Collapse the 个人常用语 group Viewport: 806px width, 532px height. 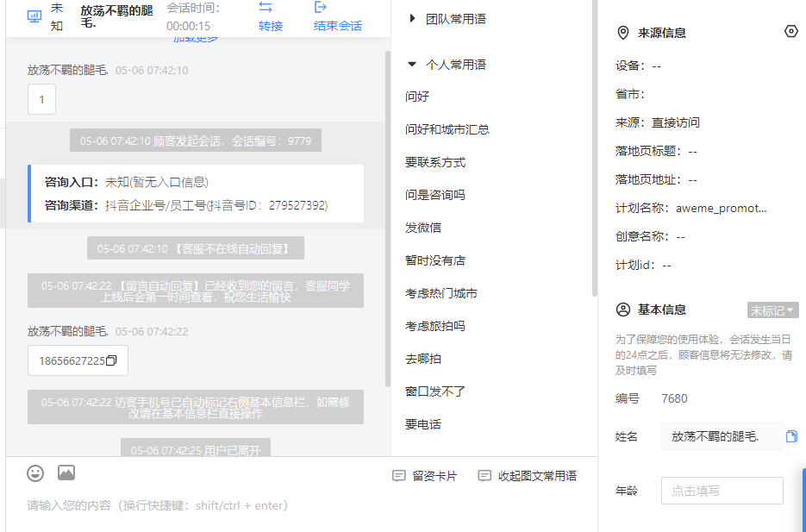[412, 65]
